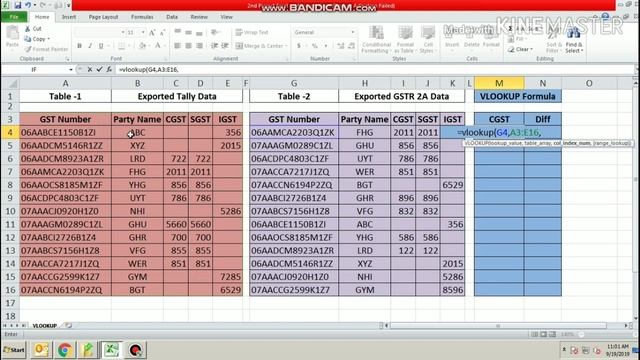This screenshot has width=640, height=360.
Task: Click the Cancel X in formula bar
Action: (x=90, y=70)
